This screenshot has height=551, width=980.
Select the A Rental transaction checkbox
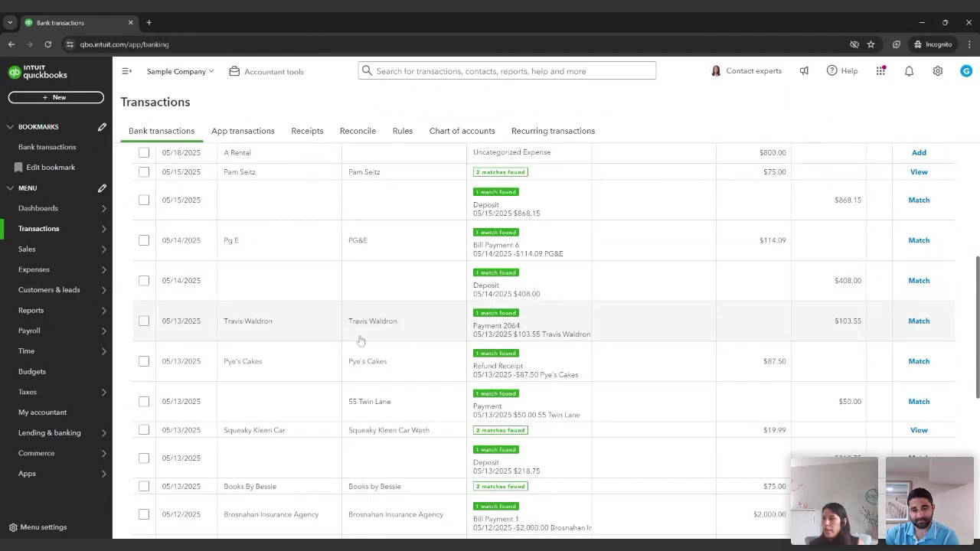[x=144, y=152]
